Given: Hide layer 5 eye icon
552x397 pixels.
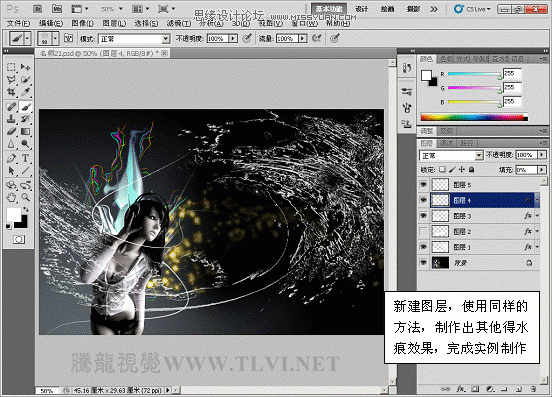Looking at the screenshot, I should click(424, 184).
